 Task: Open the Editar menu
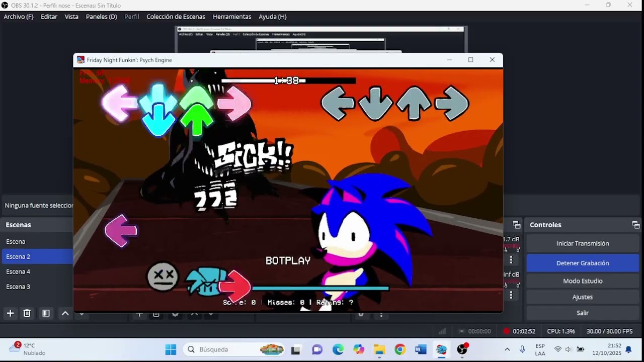[49, 17]
